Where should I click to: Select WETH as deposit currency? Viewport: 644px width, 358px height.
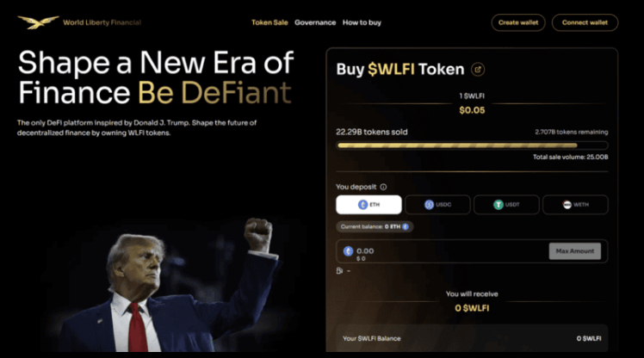click(575, 205)
